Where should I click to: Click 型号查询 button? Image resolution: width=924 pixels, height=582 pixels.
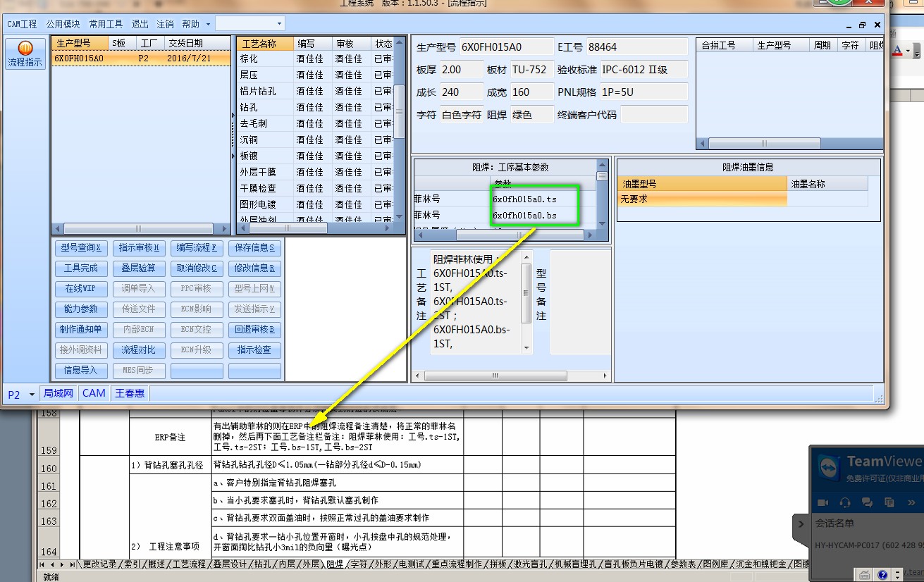(x=82, y=248)
